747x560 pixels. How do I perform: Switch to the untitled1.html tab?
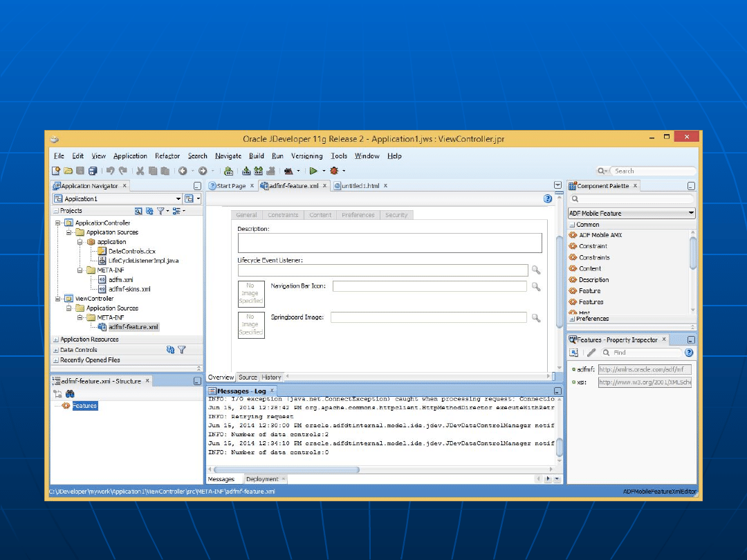pyautogui.click(x=360, y=186)
